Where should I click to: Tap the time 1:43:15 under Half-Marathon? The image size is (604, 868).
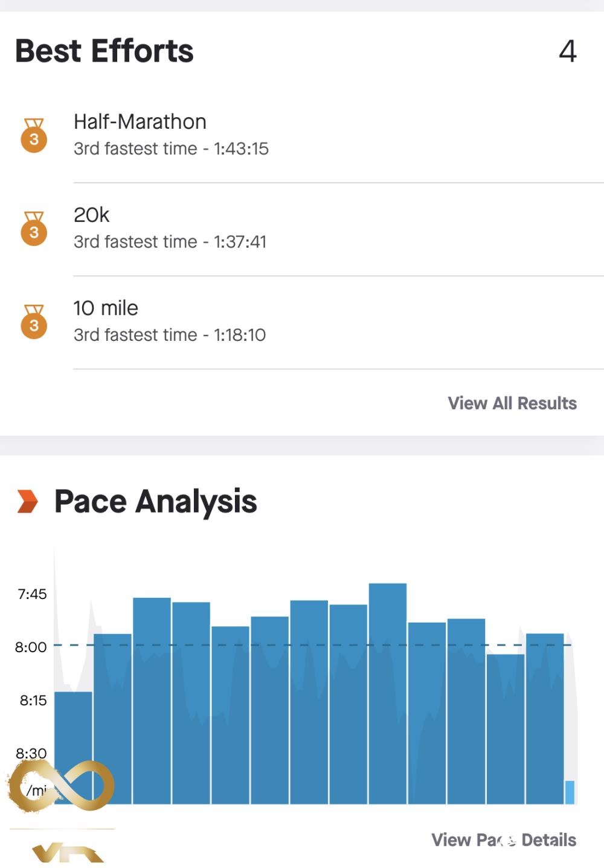(241, 149)
